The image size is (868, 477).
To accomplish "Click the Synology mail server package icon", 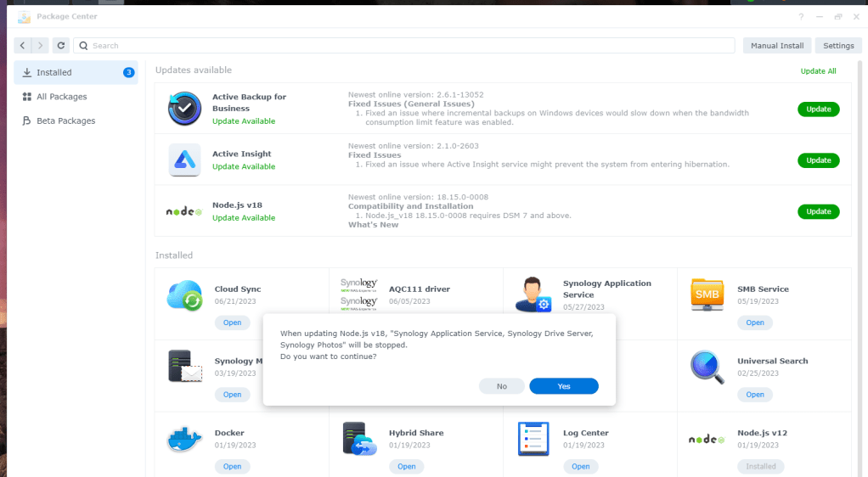I will (185, 366).
